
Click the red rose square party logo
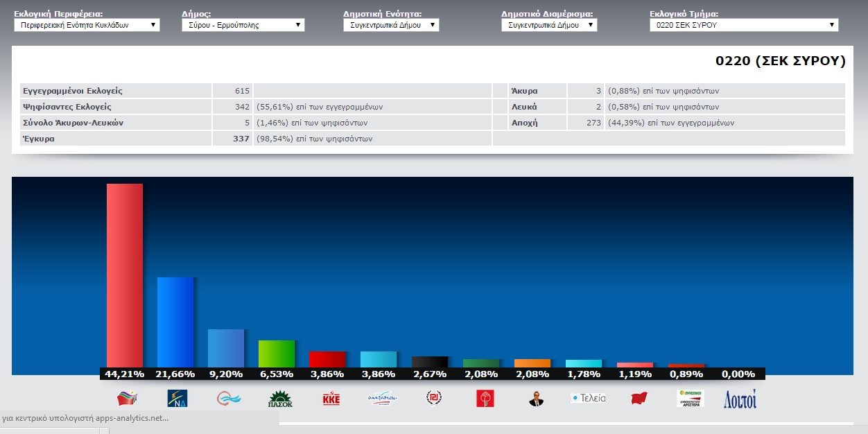point(485,398)
